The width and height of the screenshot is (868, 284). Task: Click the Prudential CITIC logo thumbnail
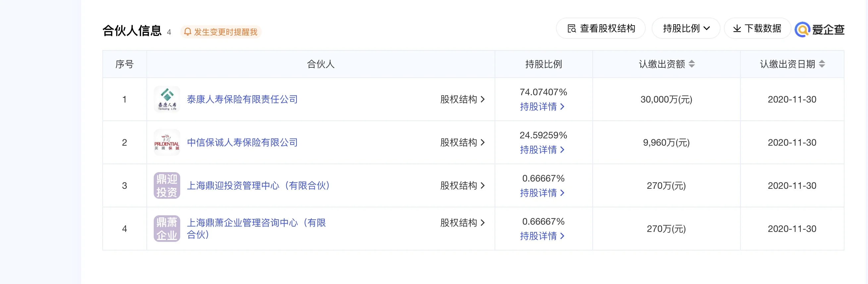(x=167, y=142)
